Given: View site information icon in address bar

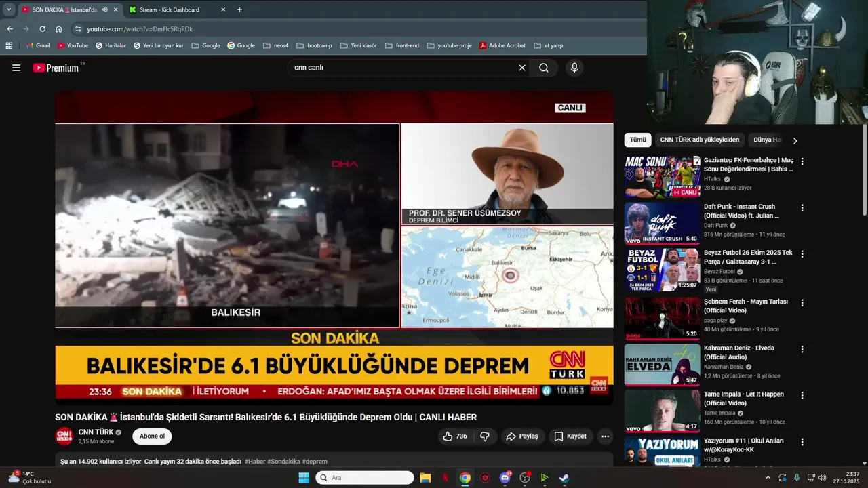Looking at the screenshot, I should coord(78,29).
